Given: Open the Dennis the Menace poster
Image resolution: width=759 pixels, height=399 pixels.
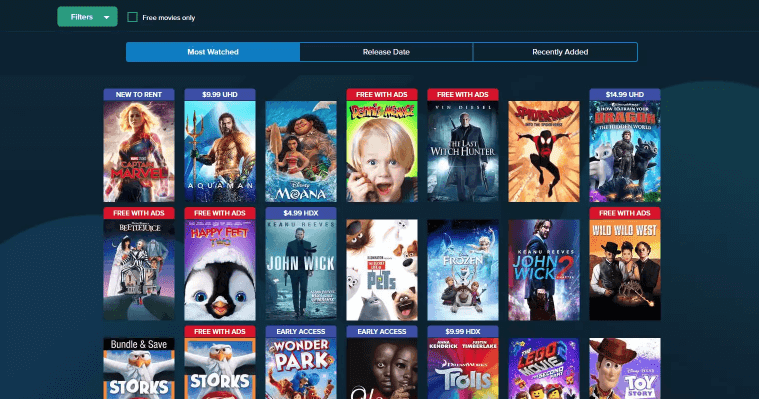Looking at the screenshot, I should pos(382,151).
